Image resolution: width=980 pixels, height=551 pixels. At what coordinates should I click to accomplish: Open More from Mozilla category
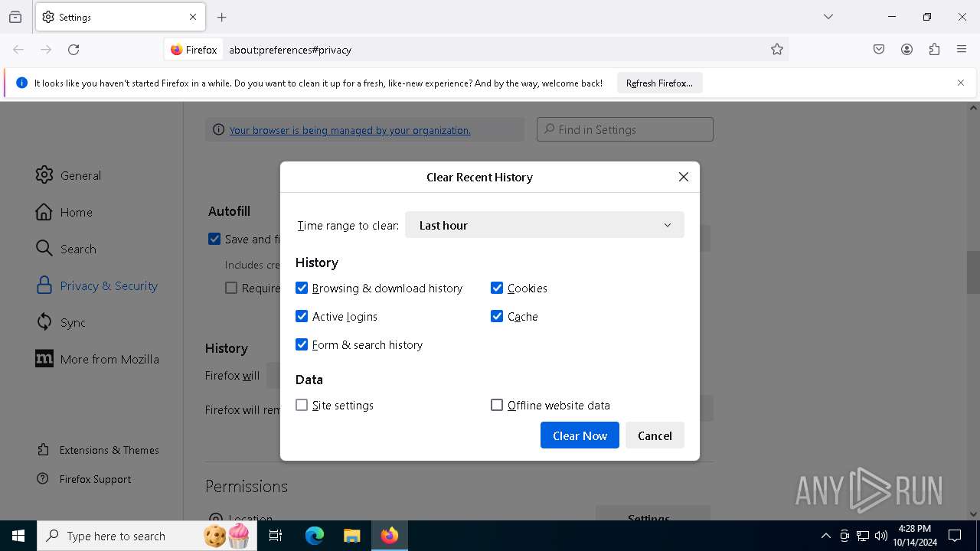click(97, 359)
